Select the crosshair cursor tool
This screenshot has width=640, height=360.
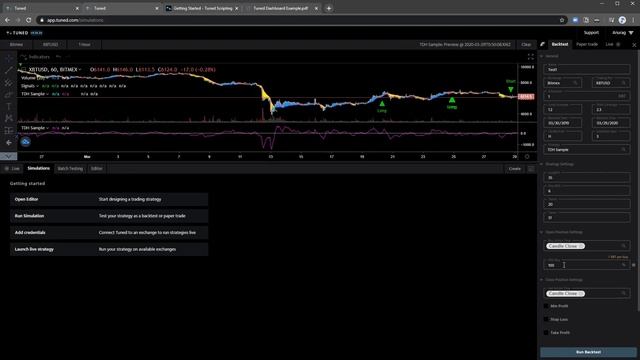9,58
